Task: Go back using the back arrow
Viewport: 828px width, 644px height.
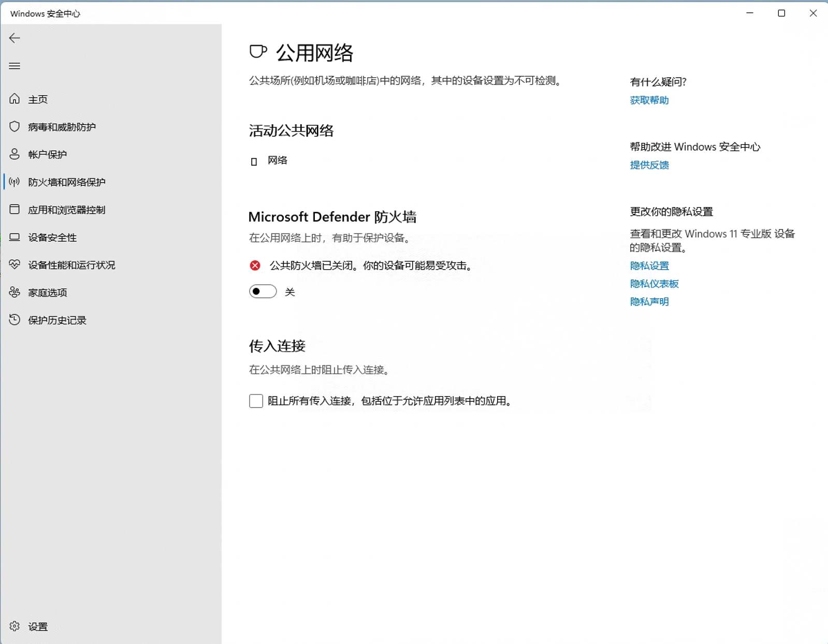Action: click(x=14, y=38)
